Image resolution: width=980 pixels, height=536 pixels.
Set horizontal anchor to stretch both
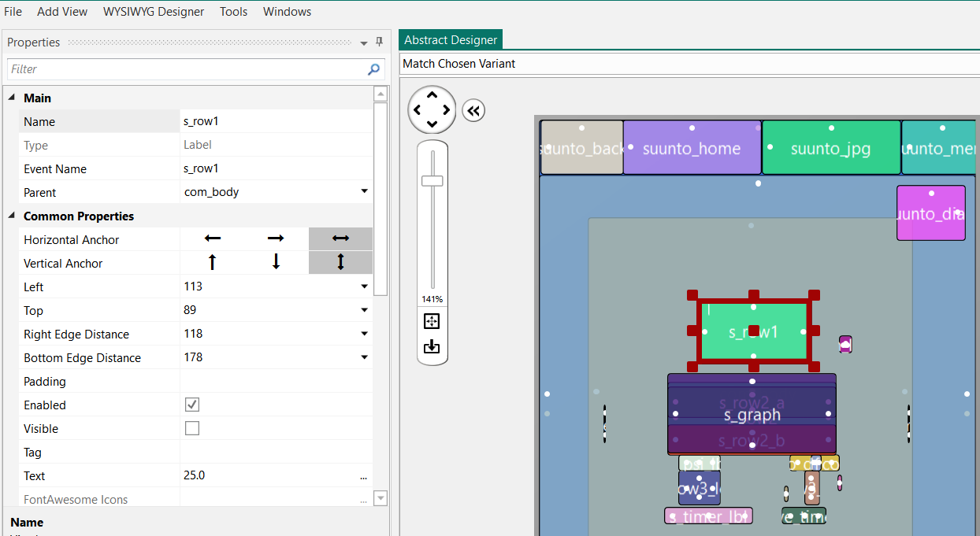(x=340, y=238)
